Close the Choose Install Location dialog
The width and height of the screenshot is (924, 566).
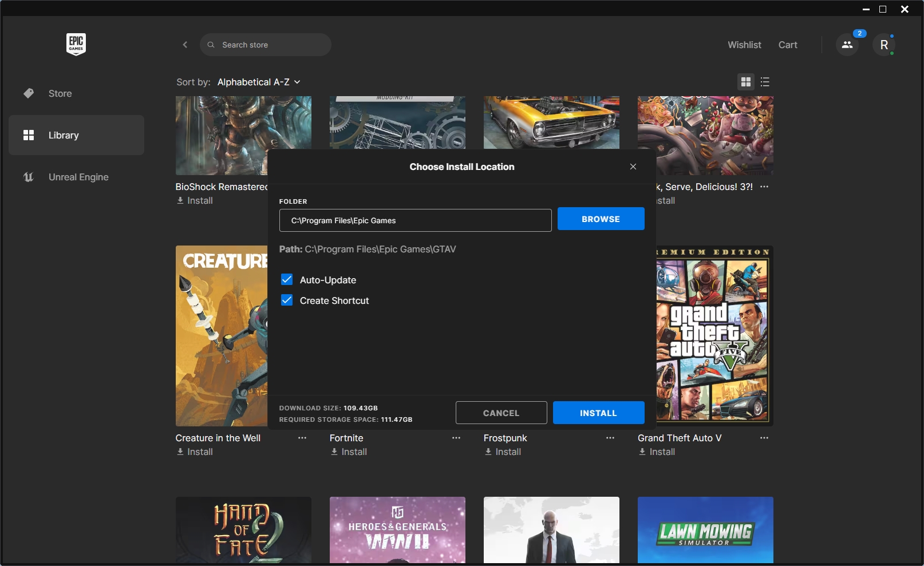(x=633, y=167)
